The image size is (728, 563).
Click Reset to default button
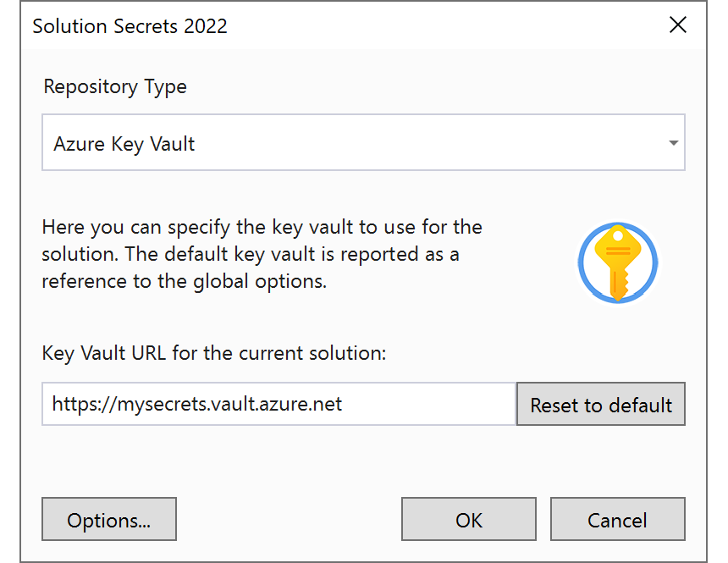(x=601, y=404)
